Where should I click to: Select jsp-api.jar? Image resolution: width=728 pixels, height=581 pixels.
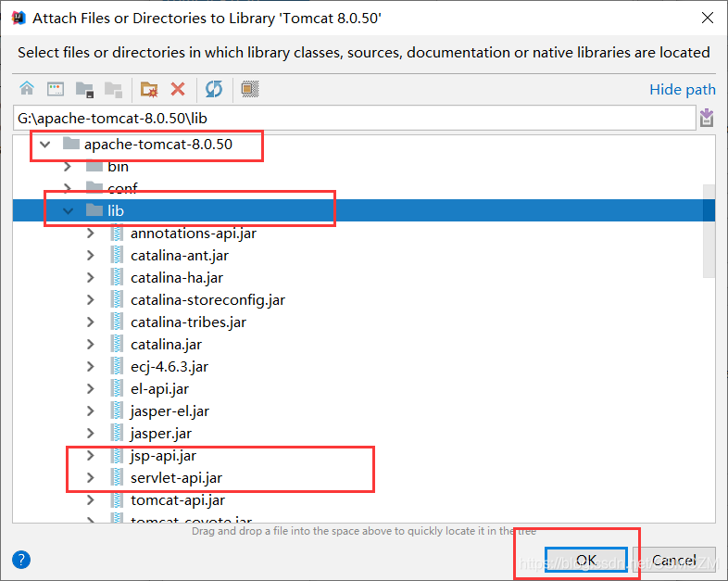pyautogui.click(x=163, y=456)
